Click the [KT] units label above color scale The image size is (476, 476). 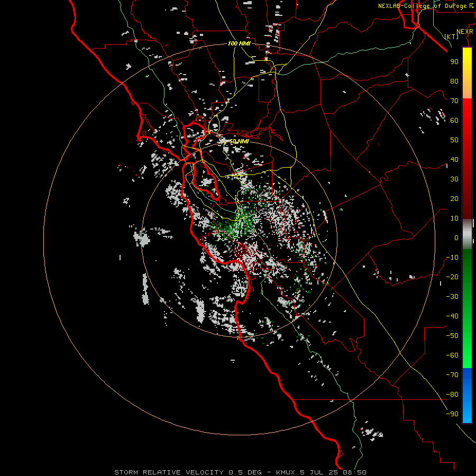[x=452, y=36]
